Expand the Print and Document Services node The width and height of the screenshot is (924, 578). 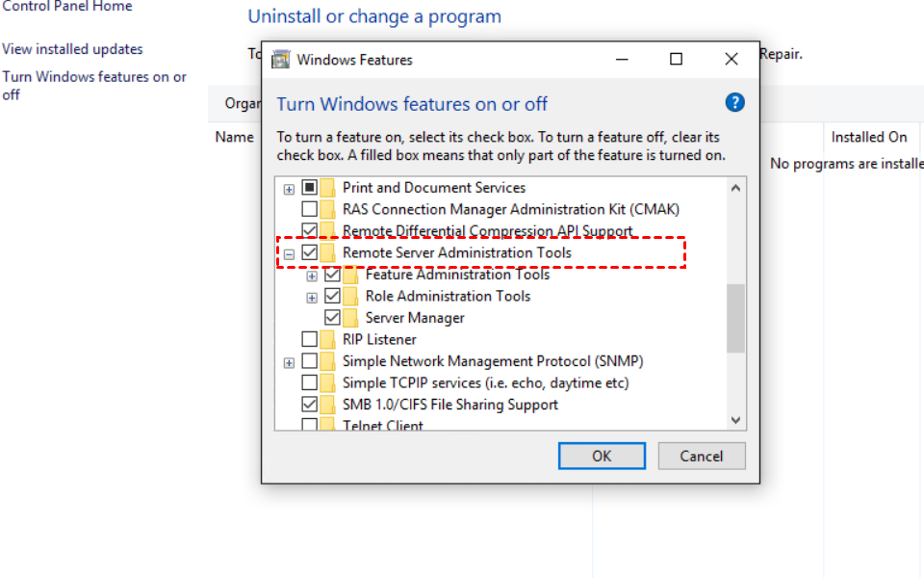(289, 190)
